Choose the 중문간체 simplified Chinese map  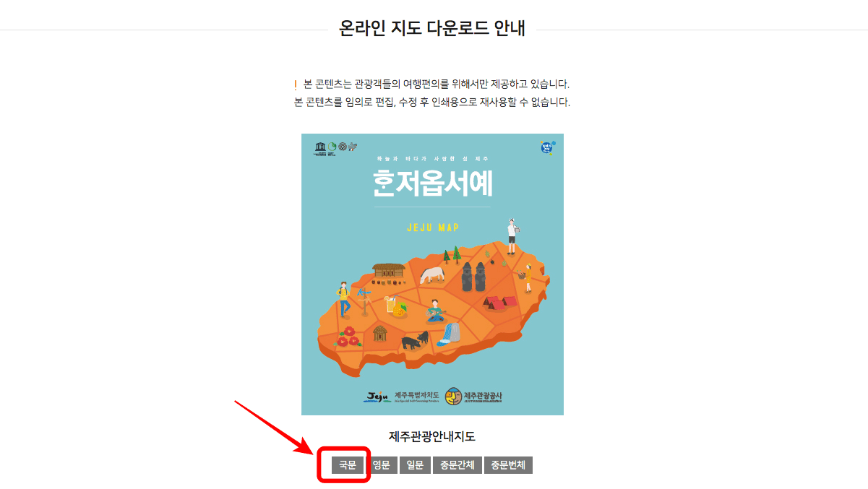[457, 465]
